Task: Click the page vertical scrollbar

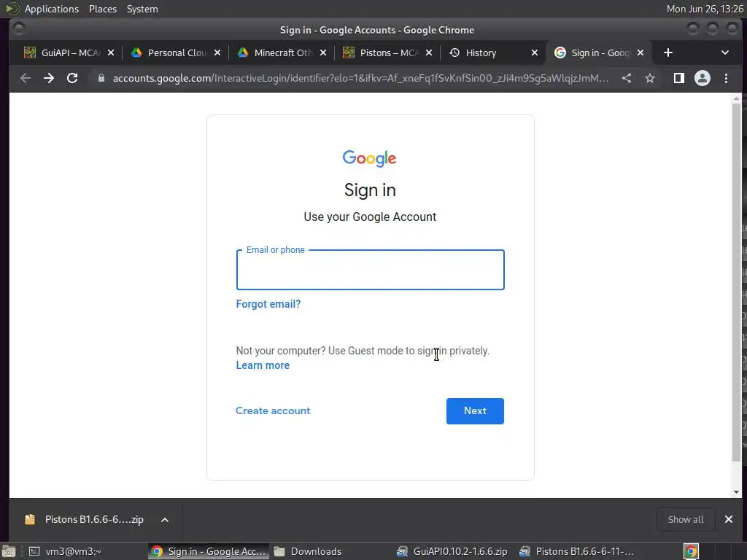Action: tap(736, 281)
